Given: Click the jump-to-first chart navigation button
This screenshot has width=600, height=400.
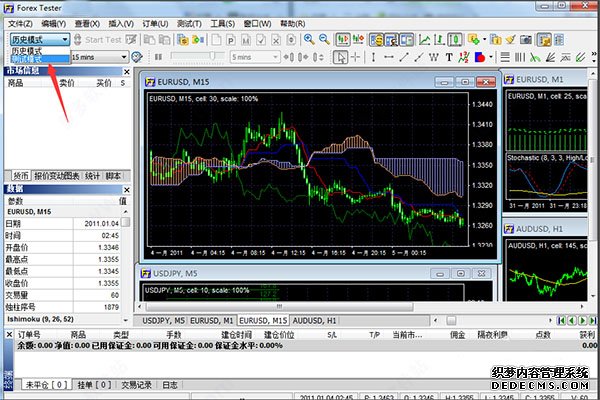Looking at the screenshot, I should tap(561, 320).
